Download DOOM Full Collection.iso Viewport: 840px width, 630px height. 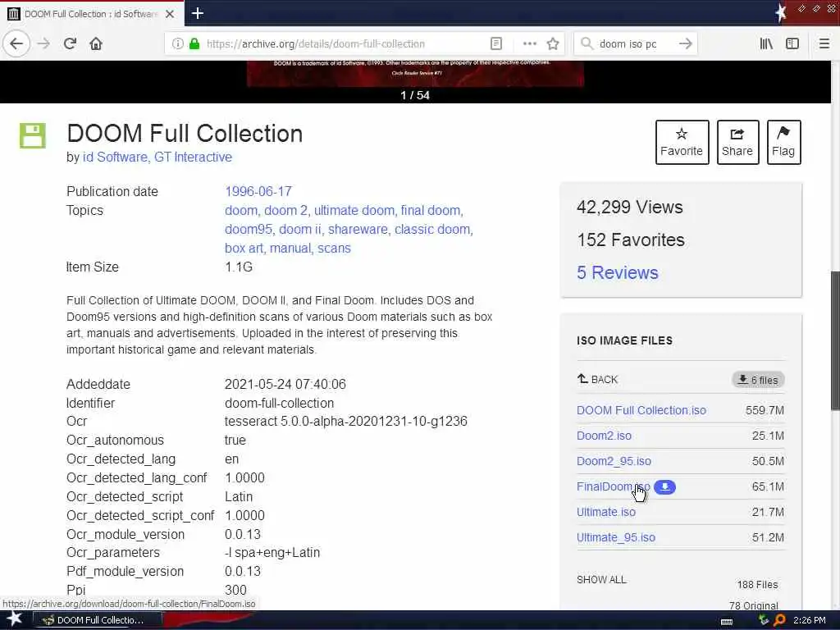(x=641, y=410)
